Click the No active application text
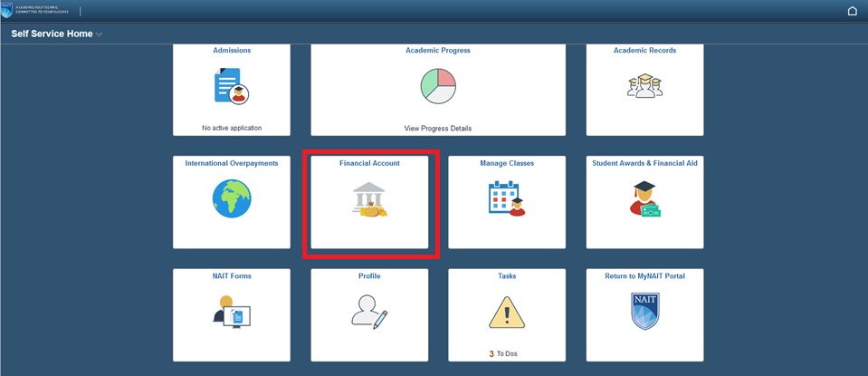Image resolution: width=868 pixels, height=376 pixels. point(231,128)
